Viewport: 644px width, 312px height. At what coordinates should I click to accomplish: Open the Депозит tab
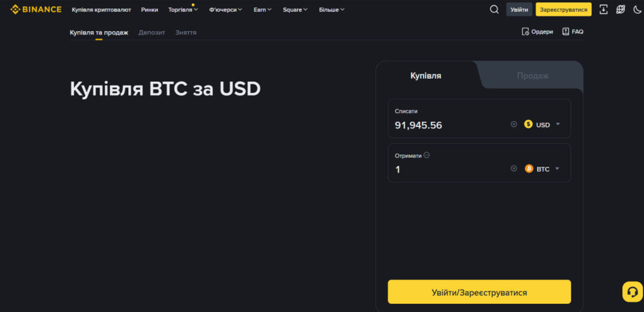152,32
